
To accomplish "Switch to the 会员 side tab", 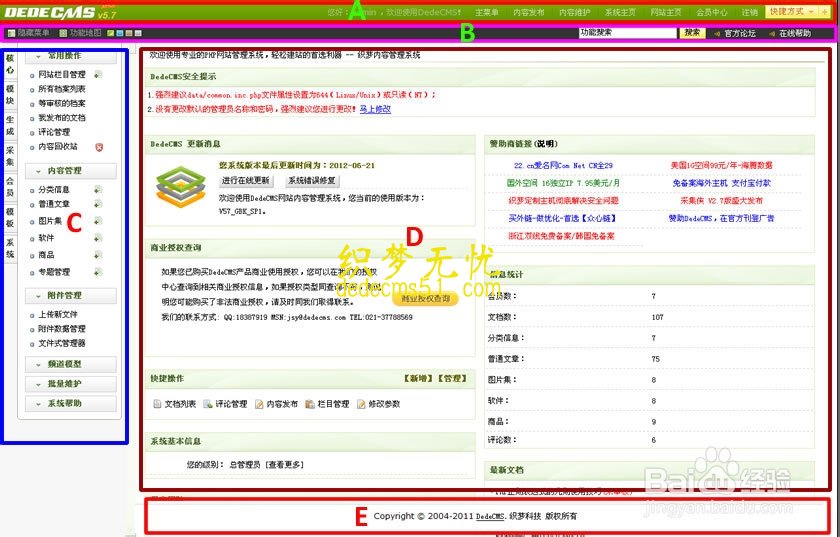I will tap(10, 187).
